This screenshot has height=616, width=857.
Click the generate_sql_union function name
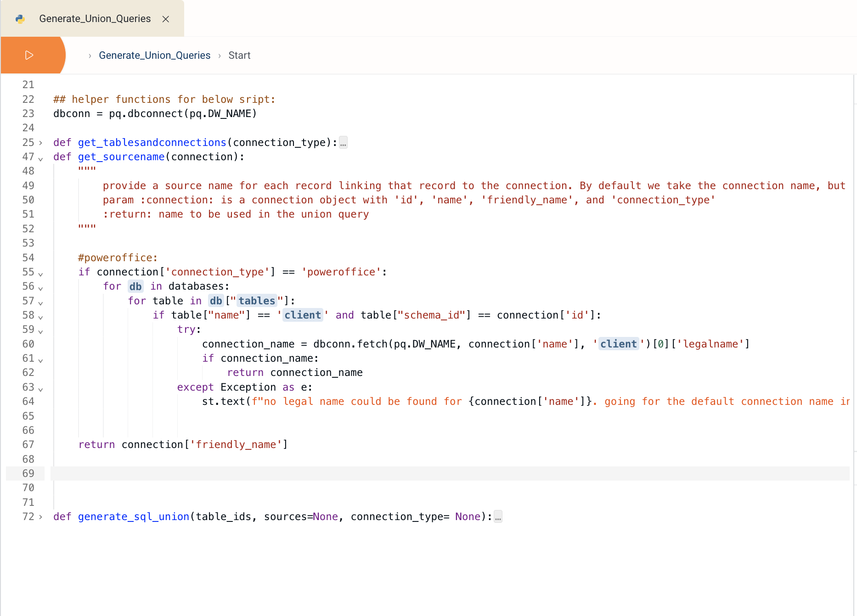pyautogui.click(x=134, y=517)
